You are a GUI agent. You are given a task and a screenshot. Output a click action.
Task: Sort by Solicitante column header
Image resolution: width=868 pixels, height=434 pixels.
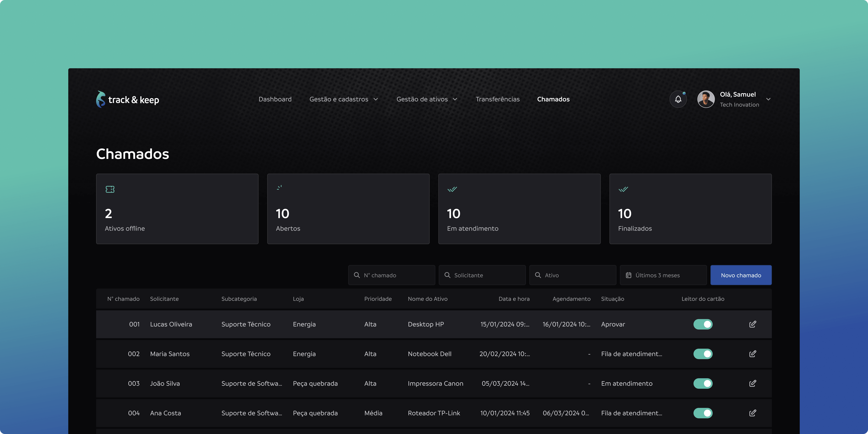[x=164, y=299]
